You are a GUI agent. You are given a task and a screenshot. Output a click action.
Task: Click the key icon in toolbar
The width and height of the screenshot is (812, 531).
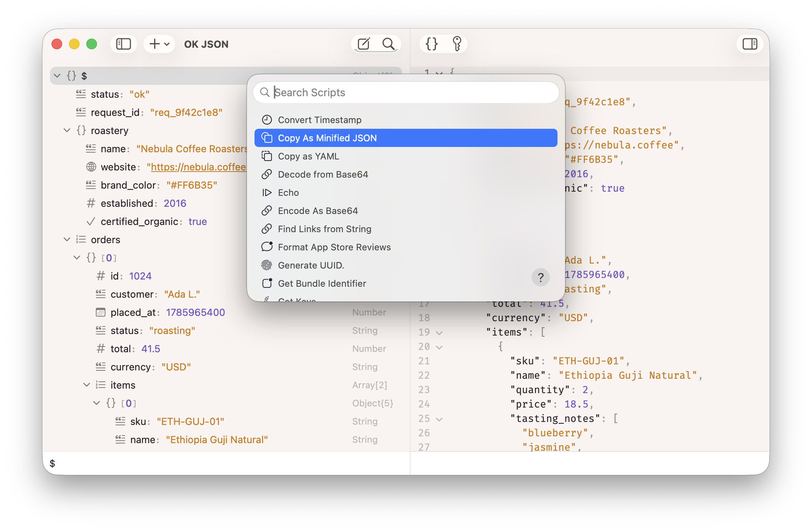tap(457, 44)
